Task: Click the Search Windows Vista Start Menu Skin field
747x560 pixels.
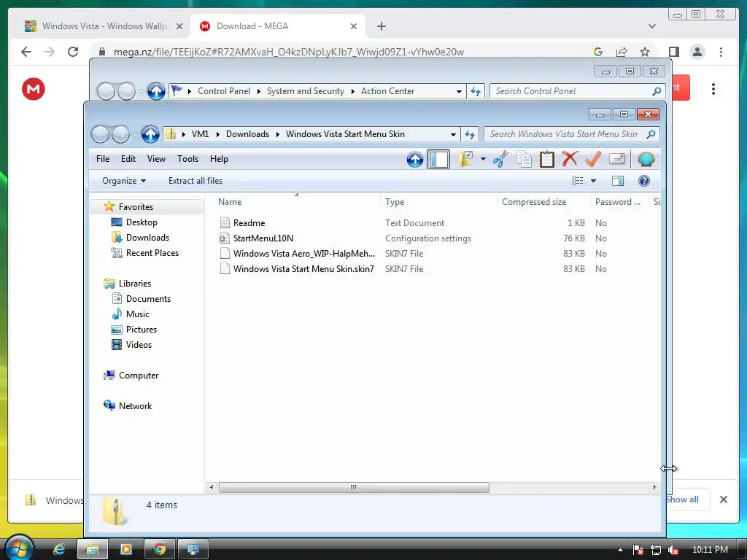Action: (572, 134)
